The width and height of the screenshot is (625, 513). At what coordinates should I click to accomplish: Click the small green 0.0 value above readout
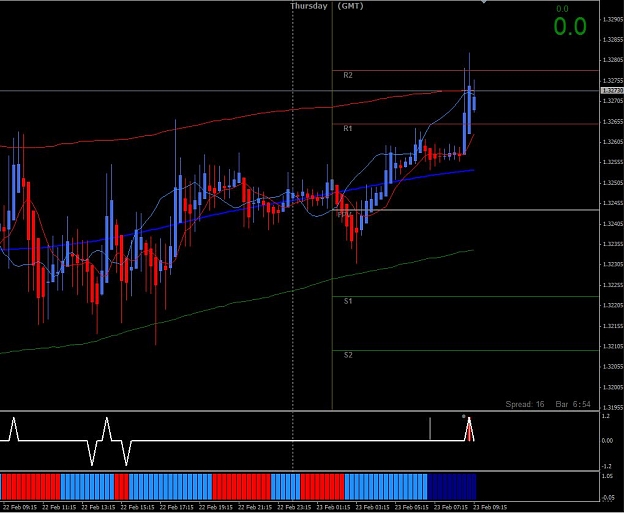click(x=562, y=9)
